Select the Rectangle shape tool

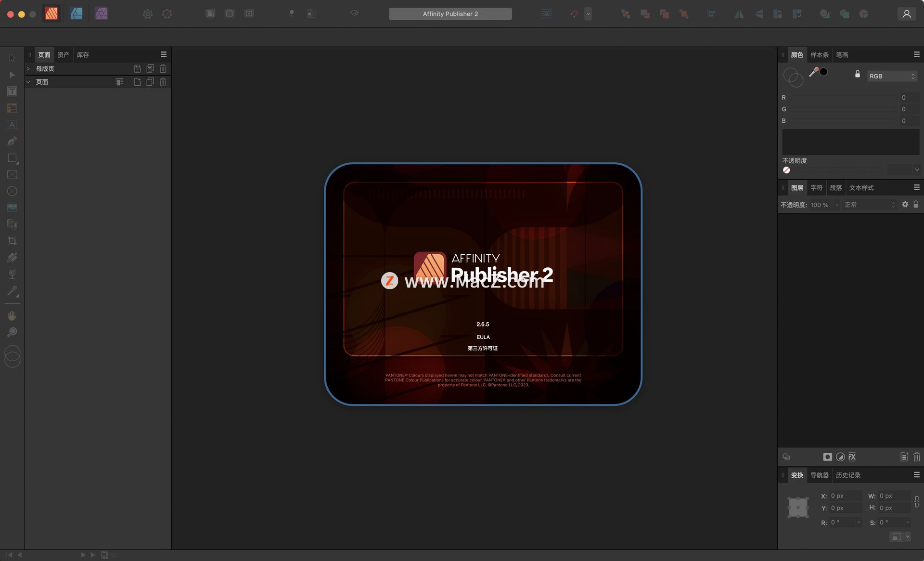click(12, 158)
